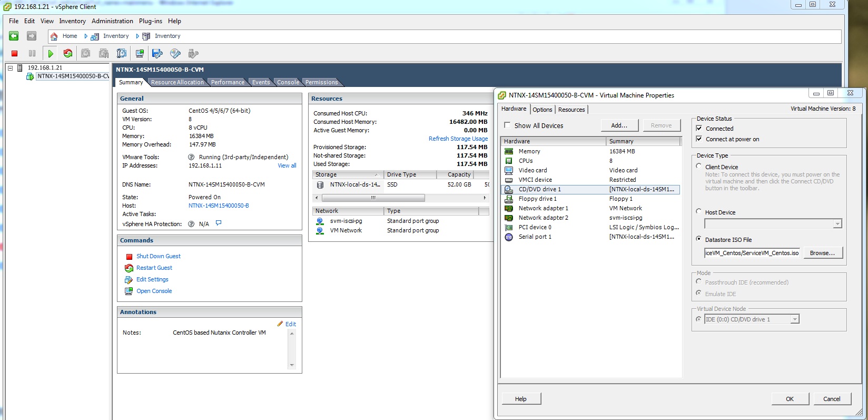Open the Administration menu

click(x=112, y=21)
